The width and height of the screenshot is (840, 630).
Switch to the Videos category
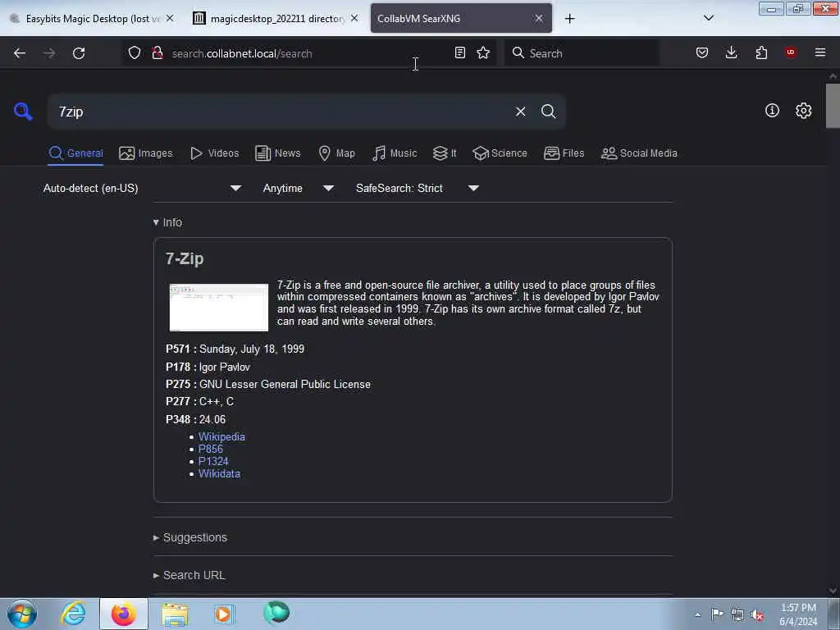[215, 153]
